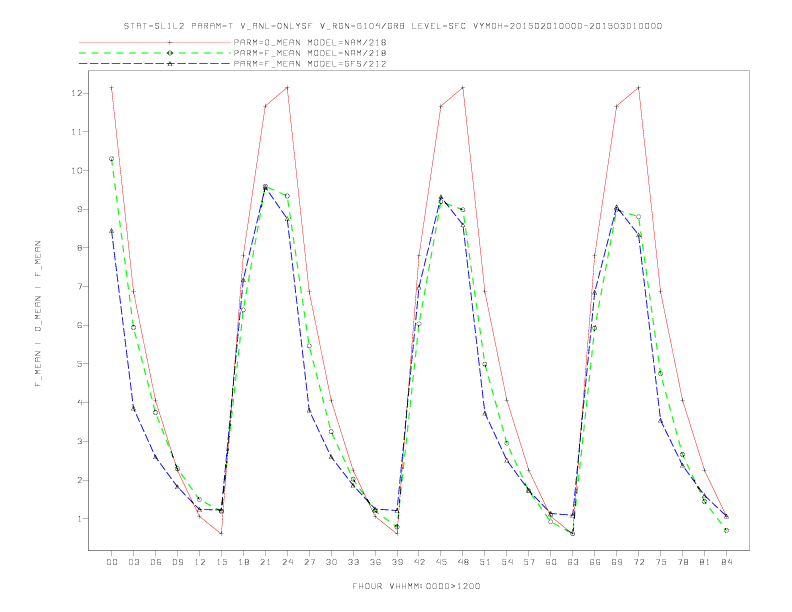Click blue triangle data point at hour 03
This screenshot has height=612, width=792.
click(133, 409)
